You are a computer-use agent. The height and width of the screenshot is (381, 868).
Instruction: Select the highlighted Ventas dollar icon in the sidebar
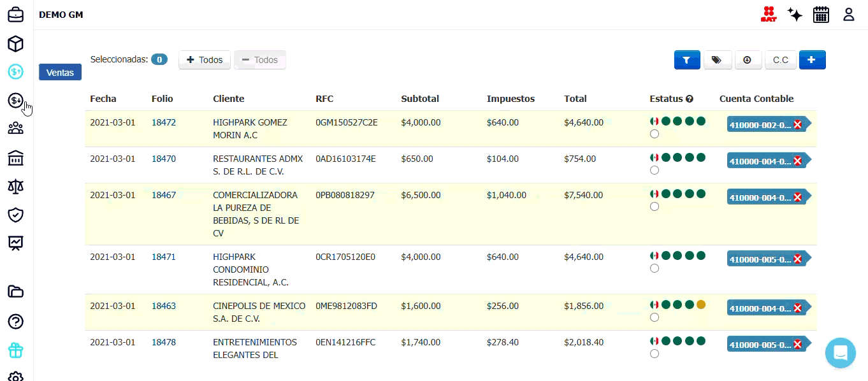[x=15, y=71]
